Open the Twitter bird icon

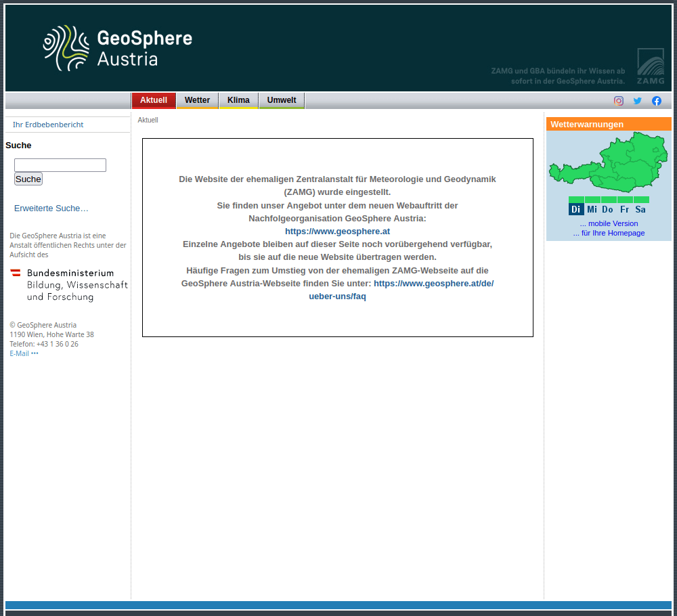pyautogui.click(x=637, y=101)
